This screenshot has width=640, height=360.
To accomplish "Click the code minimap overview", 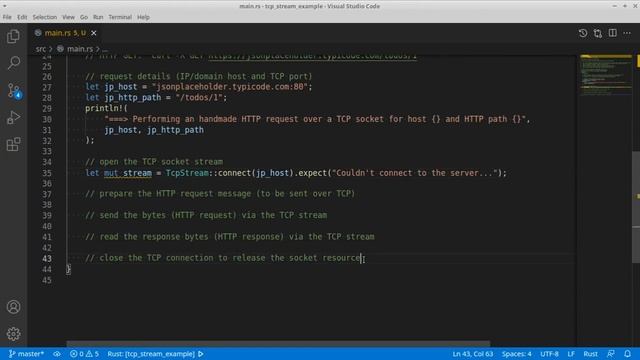I will (x=606, y=75).
